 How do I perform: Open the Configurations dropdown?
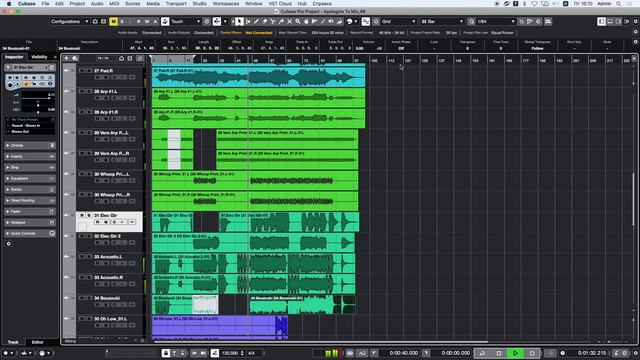click(x=69, y=21)
